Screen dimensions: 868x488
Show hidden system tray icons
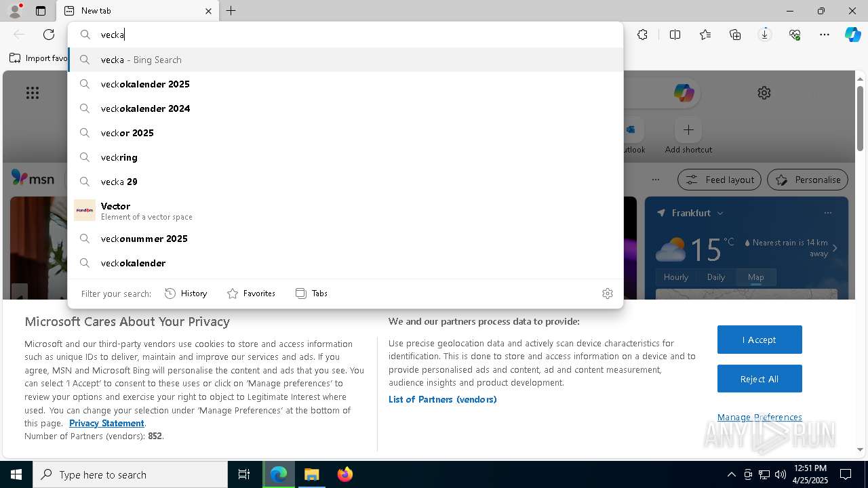pos(731,474)
